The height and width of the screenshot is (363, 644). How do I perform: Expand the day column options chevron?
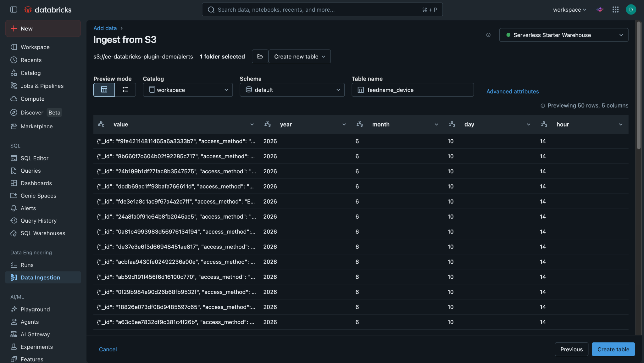click(x=529, y=124)
